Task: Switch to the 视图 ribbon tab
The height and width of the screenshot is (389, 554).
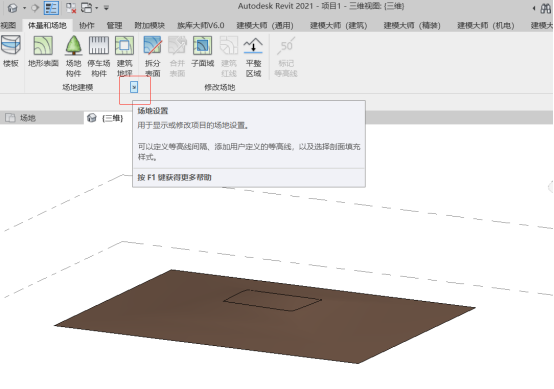Action: tap(8, 25)
